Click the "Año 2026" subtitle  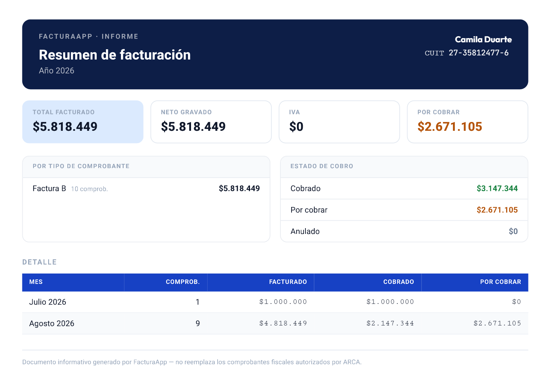point(57,71)
